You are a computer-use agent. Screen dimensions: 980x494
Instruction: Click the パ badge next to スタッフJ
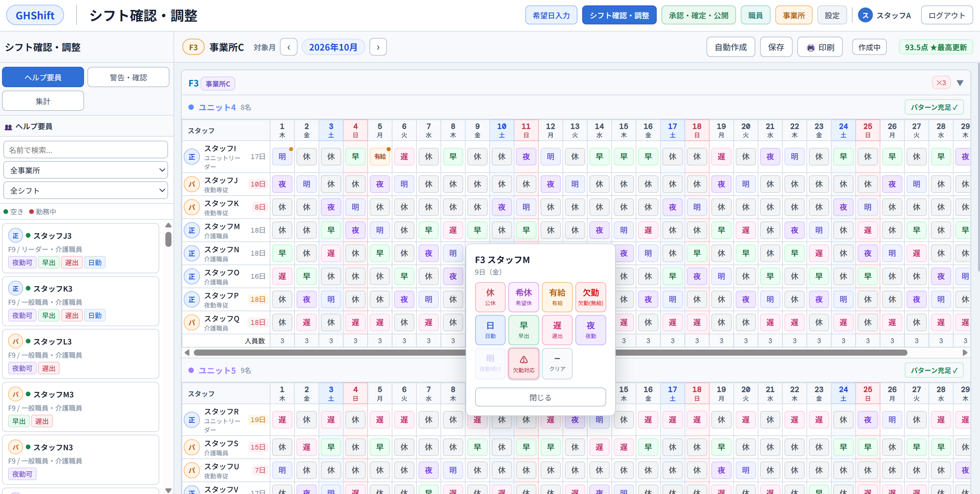[192, 184]
